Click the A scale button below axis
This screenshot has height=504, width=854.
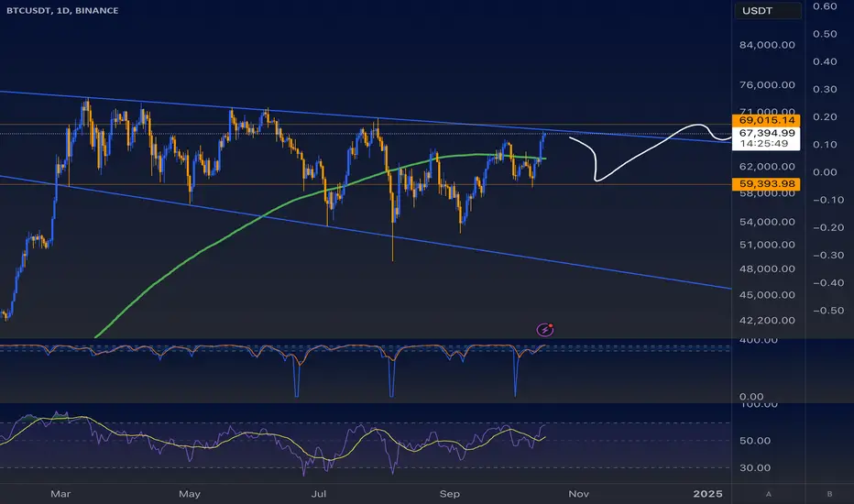click(769, 494)
